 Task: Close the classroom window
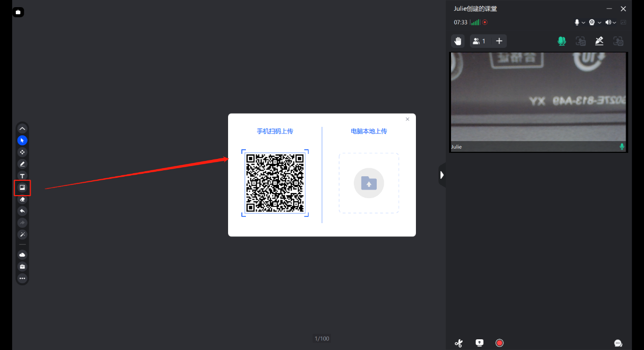[623, 9]
